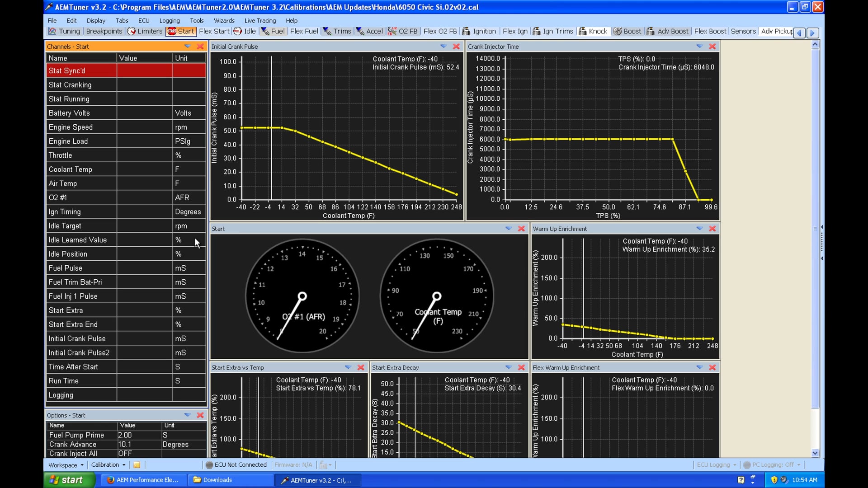Screen dimensions: 868x488
Task: Open the Initial Crank Pulse window dropdown arrow
Action: [443, 46]
